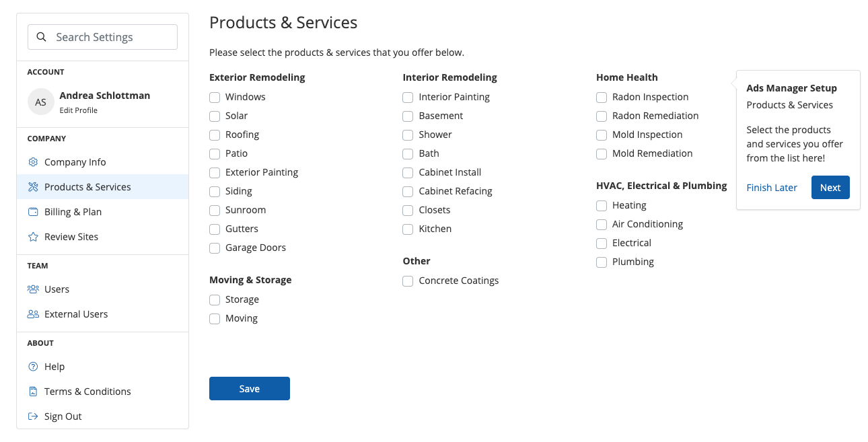This screenshot has width=868, height=442.
Task: Click the Finish Later link
Action: 772,188
